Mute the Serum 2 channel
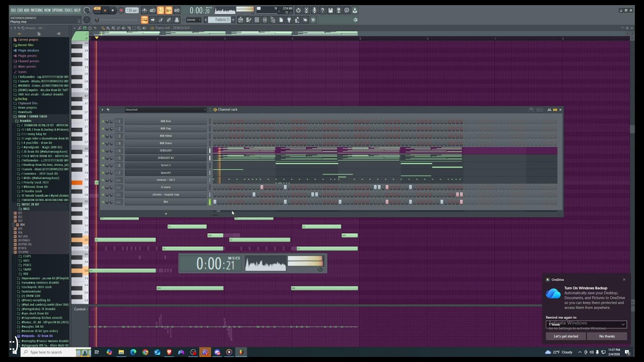This screenshot has height=362, width=644. click(x=103, y=165)
